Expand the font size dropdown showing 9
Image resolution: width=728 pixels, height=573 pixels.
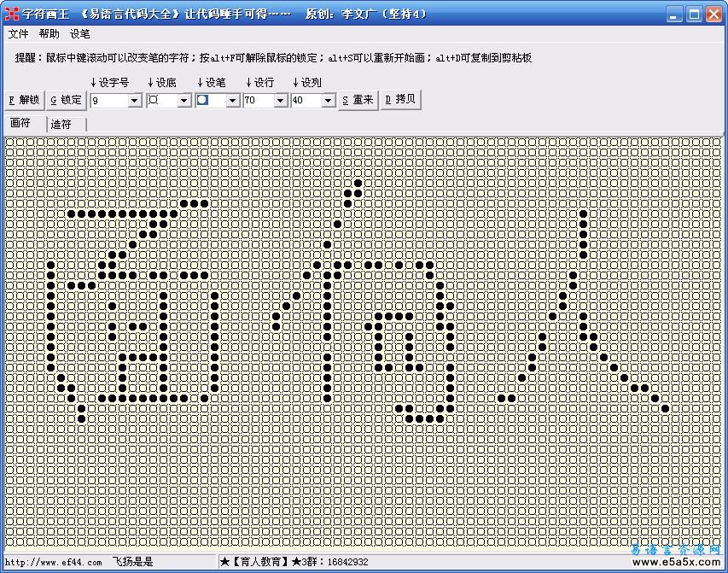pyautogui.click(x=135, y=101)
